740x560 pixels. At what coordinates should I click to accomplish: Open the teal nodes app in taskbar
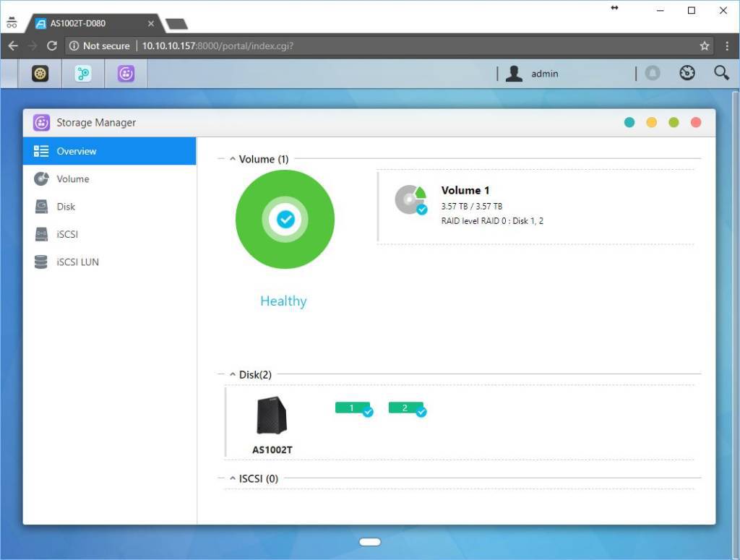pyautogui.click(x=83, y=74)
